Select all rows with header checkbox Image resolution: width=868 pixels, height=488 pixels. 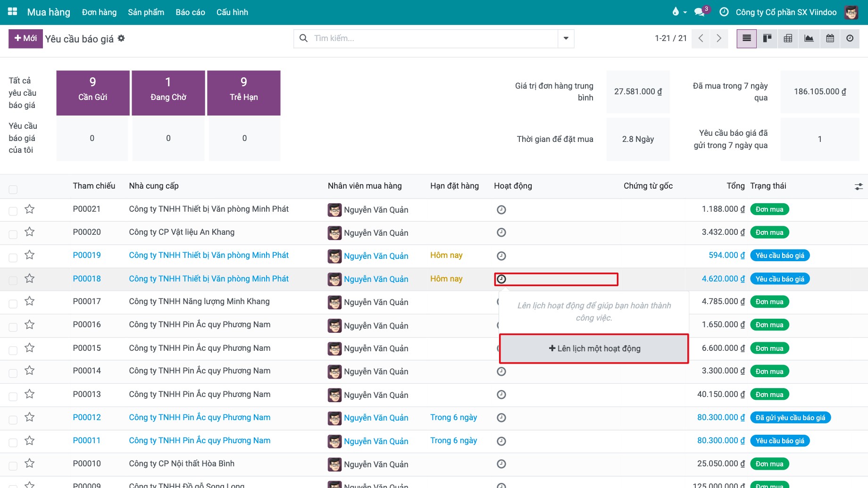click(x=13, y=189)
